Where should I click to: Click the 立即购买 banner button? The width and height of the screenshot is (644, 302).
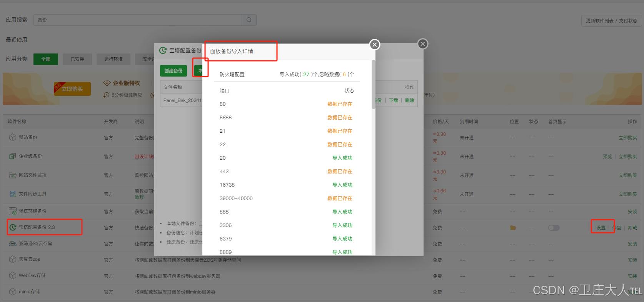pos(72,89)
